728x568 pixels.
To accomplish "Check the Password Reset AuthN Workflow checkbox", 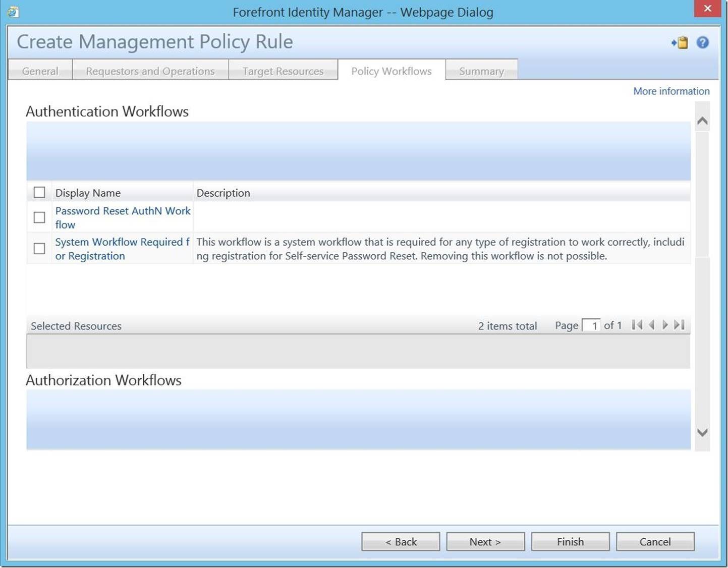I will (x=39, y=217).
